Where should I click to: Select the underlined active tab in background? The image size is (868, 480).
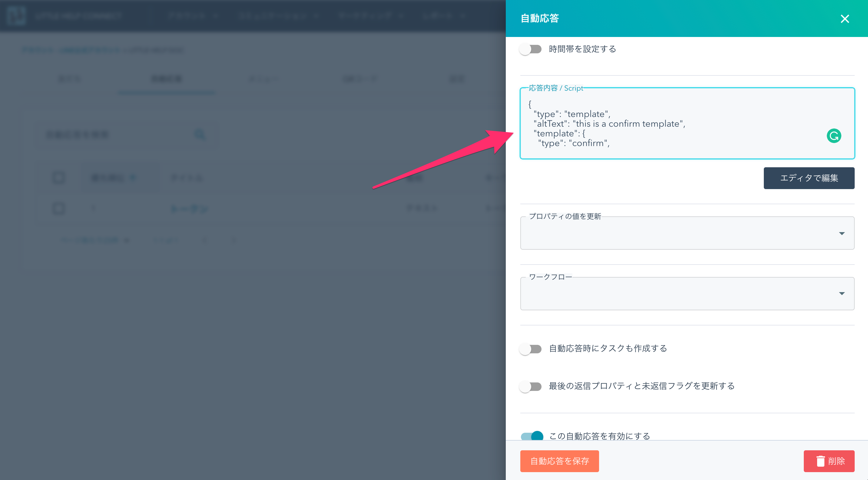[x=167, y=79]
